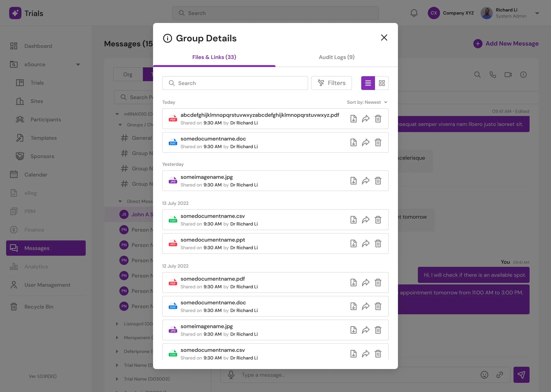This screenshot has width=551, height=392.
Task: Share somedocumentname.ppt file
Action: pyautogui.click(x=366, y=243)
